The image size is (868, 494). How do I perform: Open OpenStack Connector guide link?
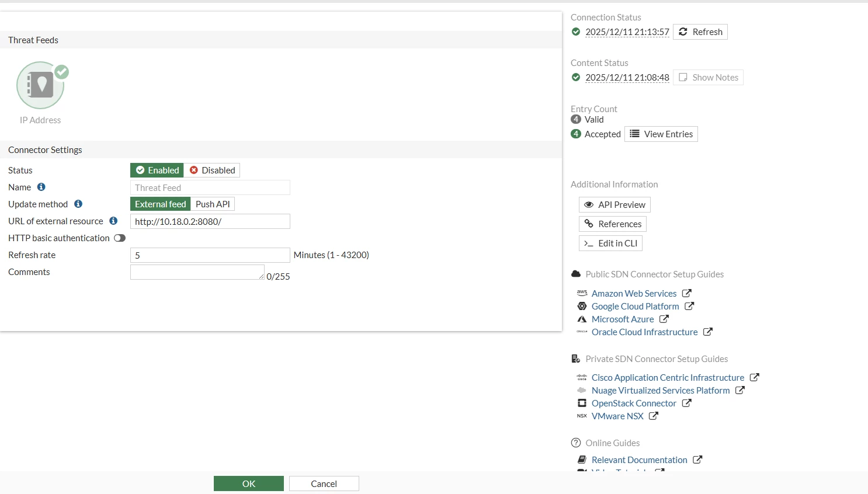click(x=634, y=403)
